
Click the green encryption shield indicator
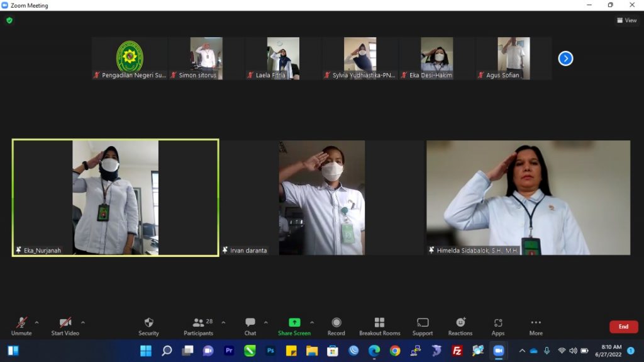pos(9,20)
